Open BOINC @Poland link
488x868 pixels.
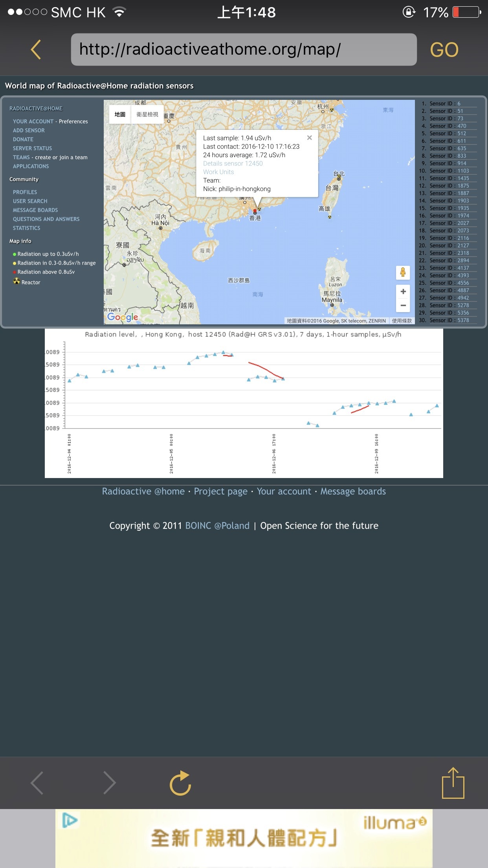point(217,526)
